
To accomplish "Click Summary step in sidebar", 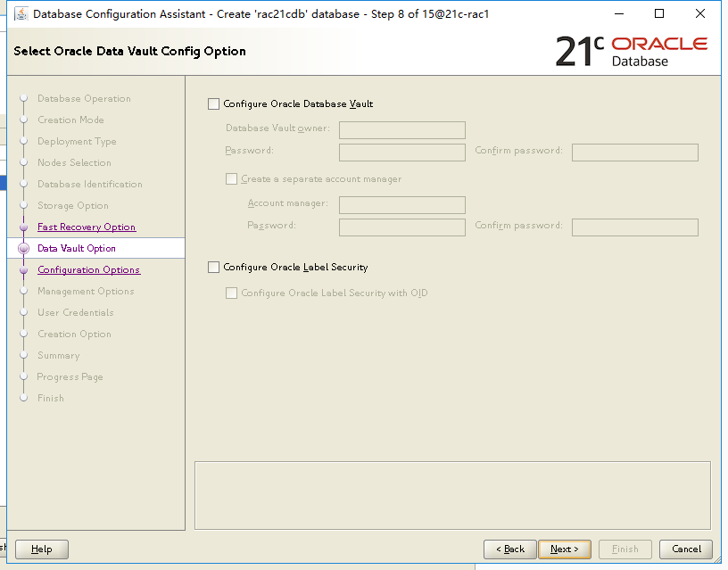I will (x=59, y=356).
